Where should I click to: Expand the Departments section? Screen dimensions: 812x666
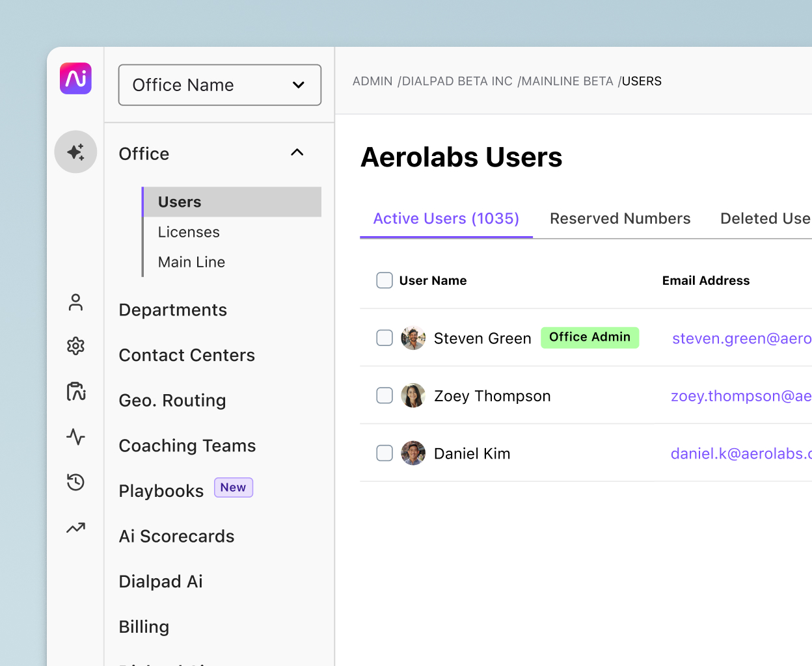pos(172,310)
